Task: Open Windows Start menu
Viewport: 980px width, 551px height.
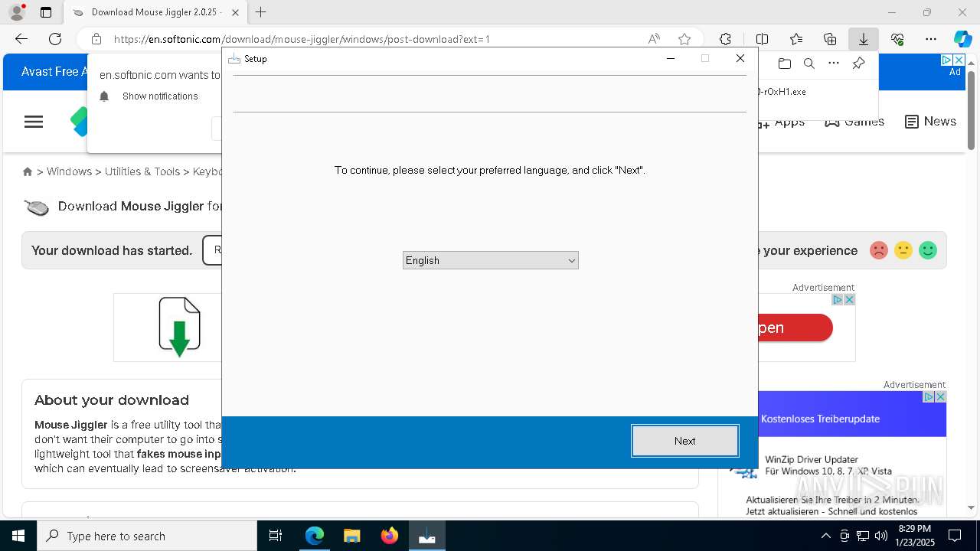Action: point(18,536)
